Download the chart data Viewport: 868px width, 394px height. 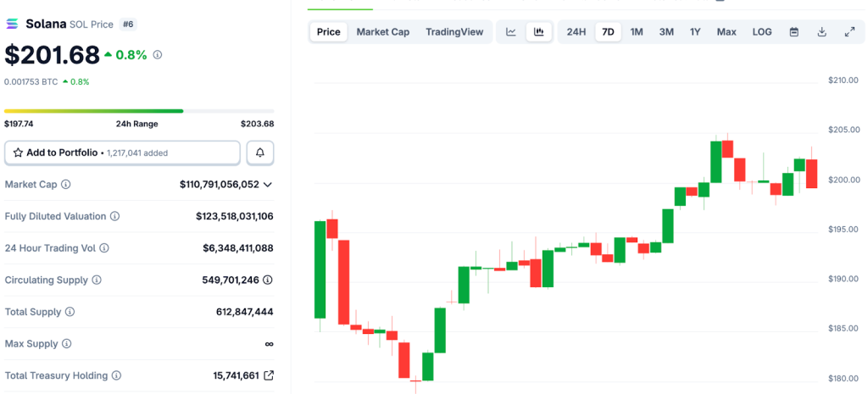[821, 32]
